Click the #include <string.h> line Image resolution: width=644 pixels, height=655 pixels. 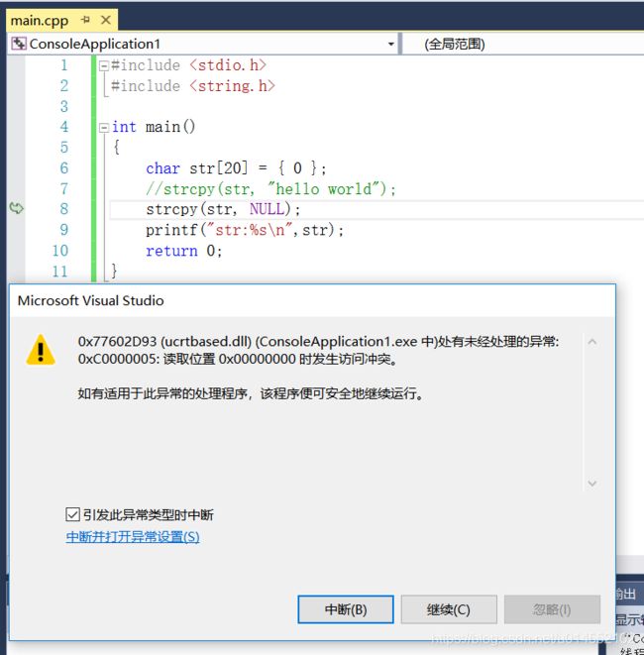pos(193,85)
